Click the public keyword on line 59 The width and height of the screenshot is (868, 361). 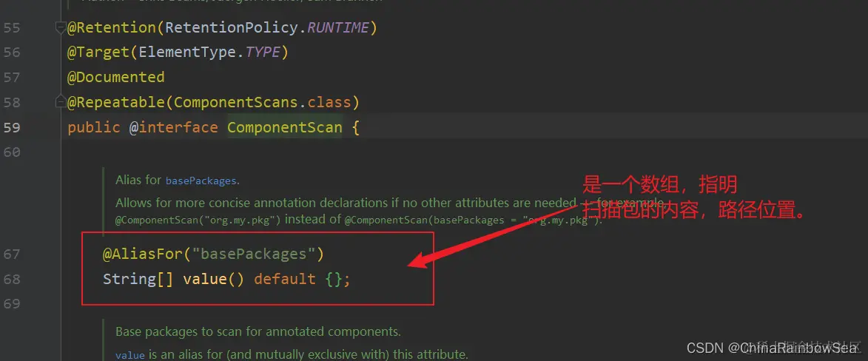click(93, 127)
